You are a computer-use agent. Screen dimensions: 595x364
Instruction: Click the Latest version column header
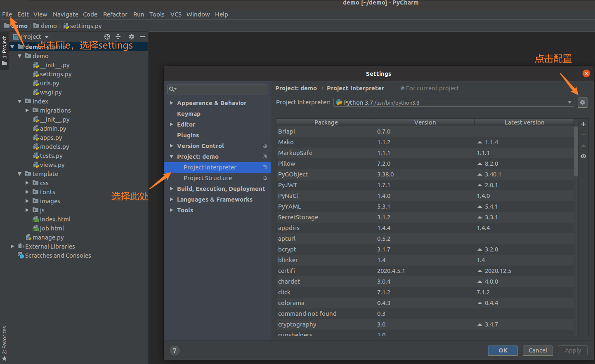[524, 122]
